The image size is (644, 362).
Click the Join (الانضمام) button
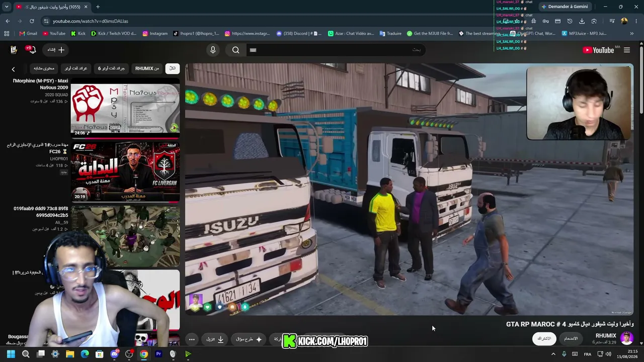click(x=571, y=338)
